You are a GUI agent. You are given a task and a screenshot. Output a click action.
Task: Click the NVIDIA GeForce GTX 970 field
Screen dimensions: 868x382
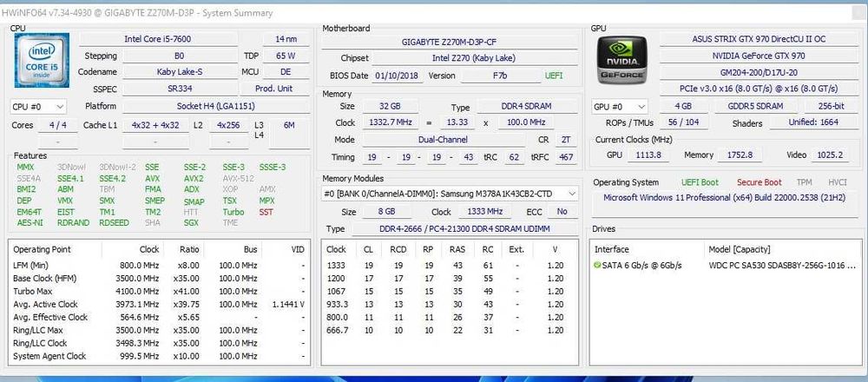tap(759, 56)
